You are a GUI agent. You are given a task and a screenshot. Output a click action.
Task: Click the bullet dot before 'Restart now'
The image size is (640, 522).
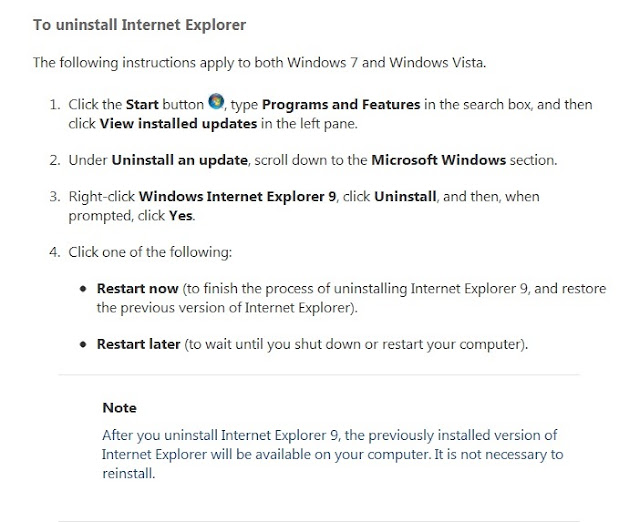click(x=83, y=289)
